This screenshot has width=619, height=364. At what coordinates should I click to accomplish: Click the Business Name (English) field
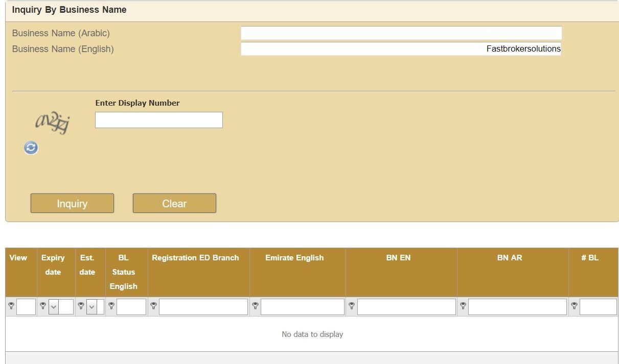pos(401,49)
